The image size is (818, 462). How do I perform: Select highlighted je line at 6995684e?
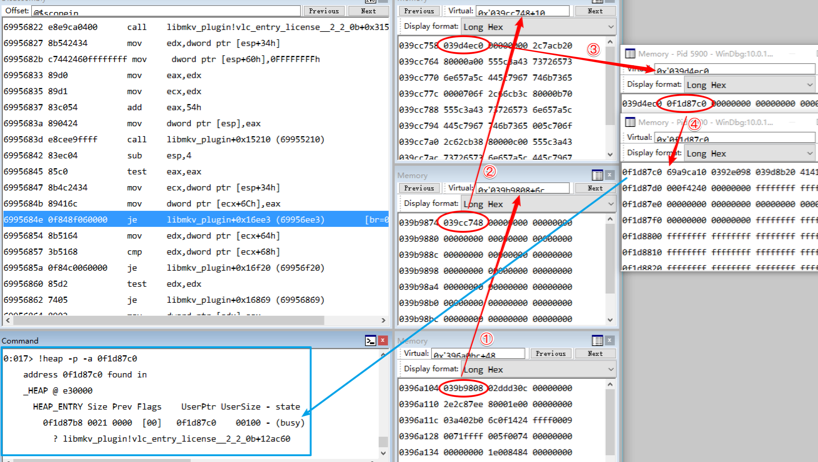[x=196, y=220]
